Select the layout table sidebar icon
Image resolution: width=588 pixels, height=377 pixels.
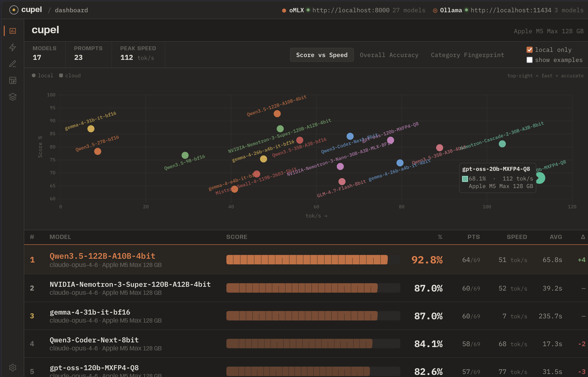coord(13,81)
